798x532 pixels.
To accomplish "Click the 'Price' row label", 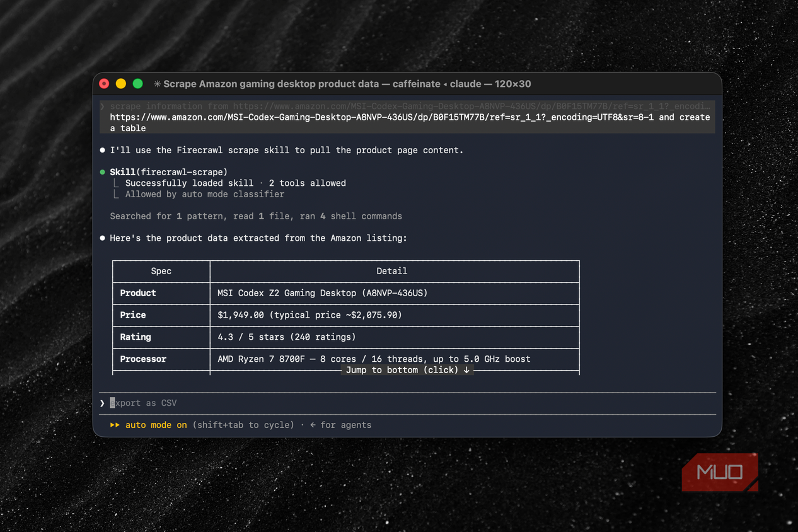I will coord(132,315).
